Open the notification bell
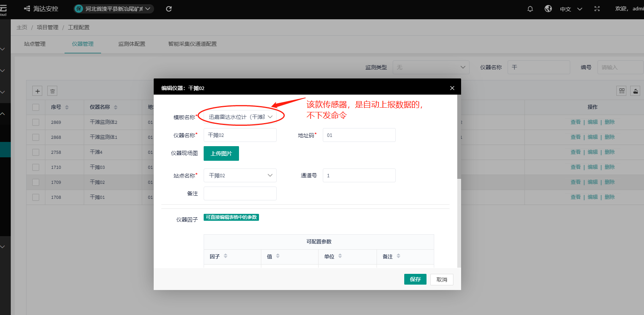The width and height of the screenshot is (644, 315). (x=530, y=9)
